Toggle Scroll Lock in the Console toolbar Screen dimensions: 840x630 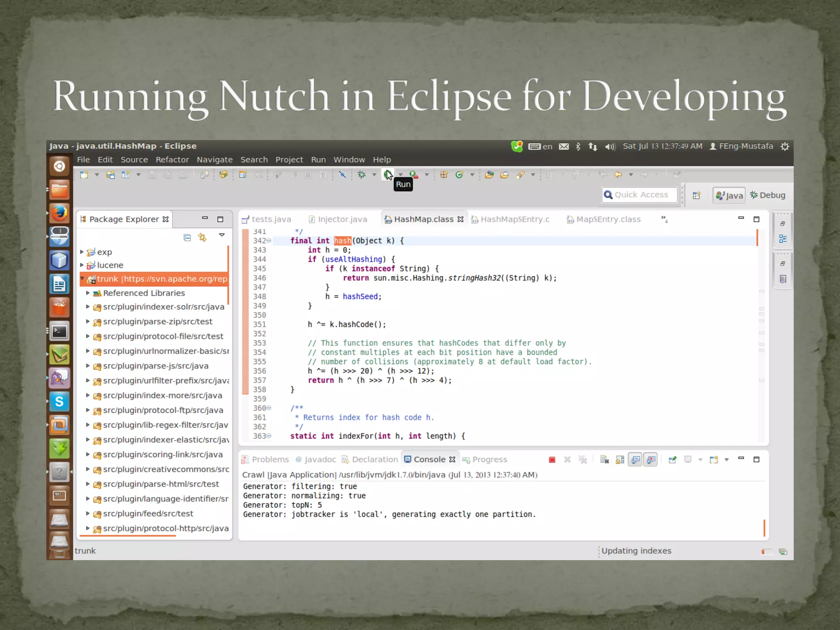[x=620, y=460]
